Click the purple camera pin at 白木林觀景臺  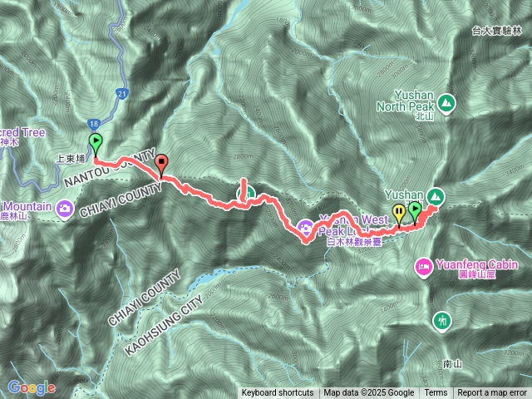(306, 227)
